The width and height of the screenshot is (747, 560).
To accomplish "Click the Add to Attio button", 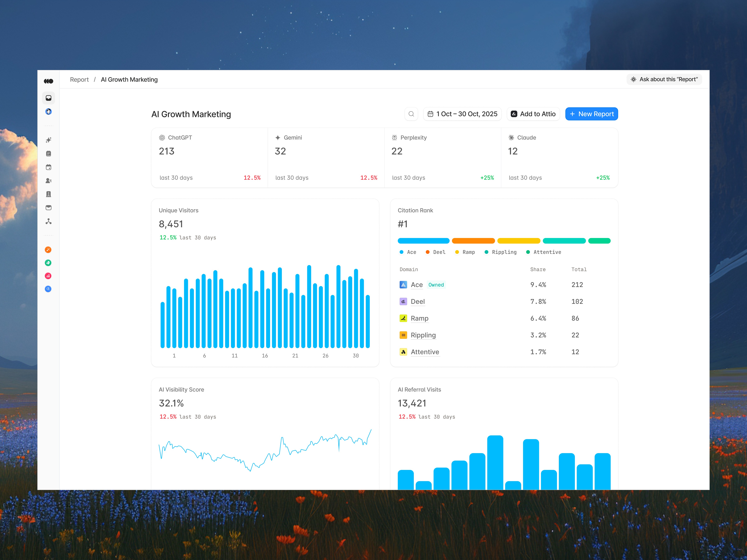I will (x=533, y=114).
